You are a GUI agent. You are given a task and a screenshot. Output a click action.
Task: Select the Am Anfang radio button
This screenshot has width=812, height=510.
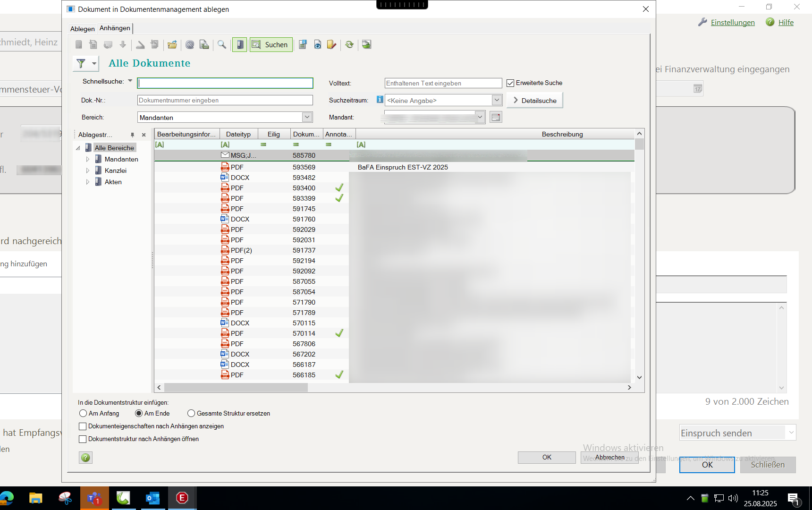[84, 414]
